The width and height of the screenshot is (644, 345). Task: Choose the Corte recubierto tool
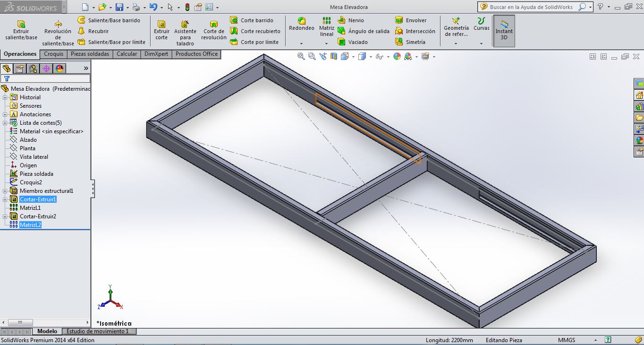click(255, 31)
